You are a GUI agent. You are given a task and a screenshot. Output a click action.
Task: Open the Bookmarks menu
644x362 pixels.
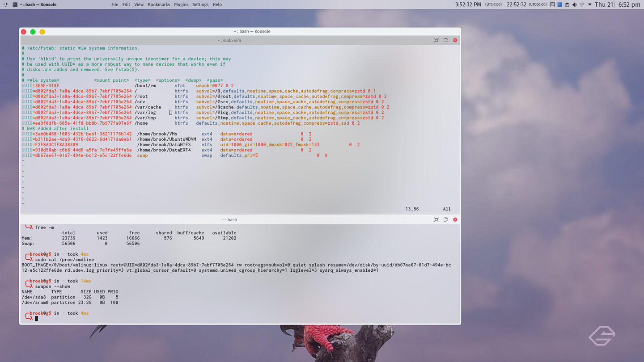click(x=159, y=4)
